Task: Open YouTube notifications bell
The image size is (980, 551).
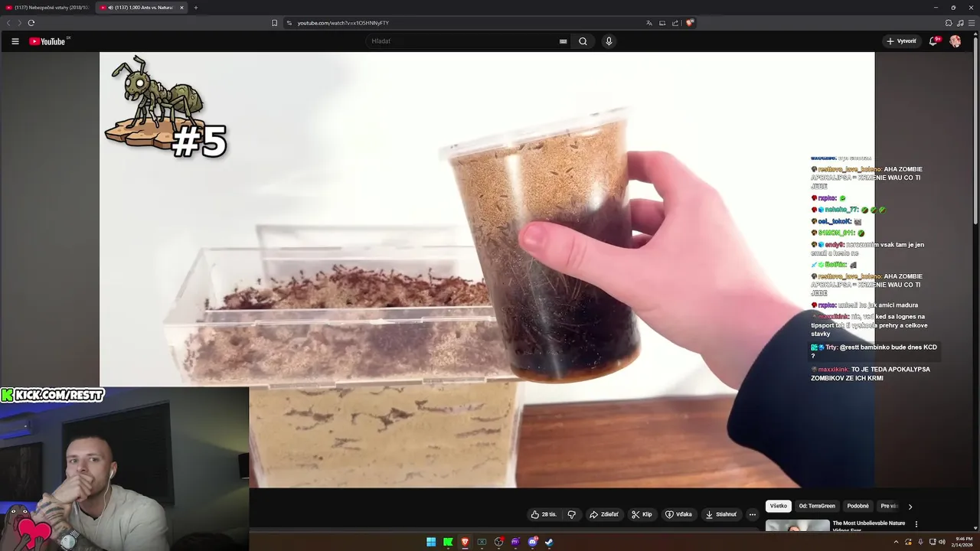Action: [933, 41]
